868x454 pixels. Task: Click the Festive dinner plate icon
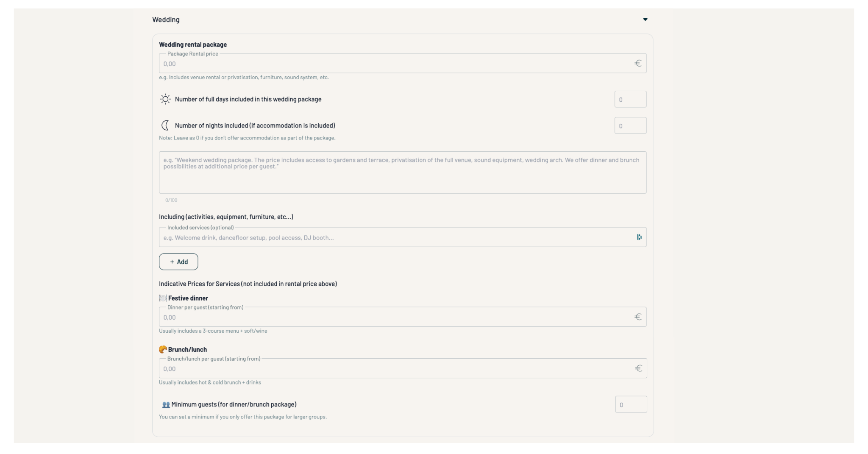click(x=163, y=298)
